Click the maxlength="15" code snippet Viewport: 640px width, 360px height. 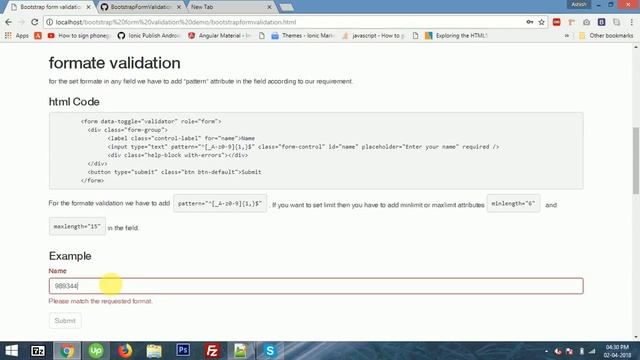click(x=77, y=226)
